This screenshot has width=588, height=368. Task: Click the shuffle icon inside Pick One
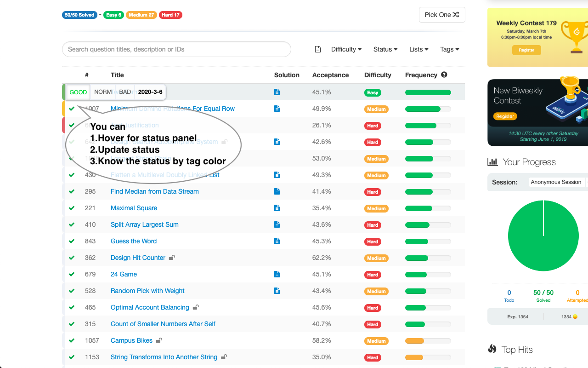455,14
